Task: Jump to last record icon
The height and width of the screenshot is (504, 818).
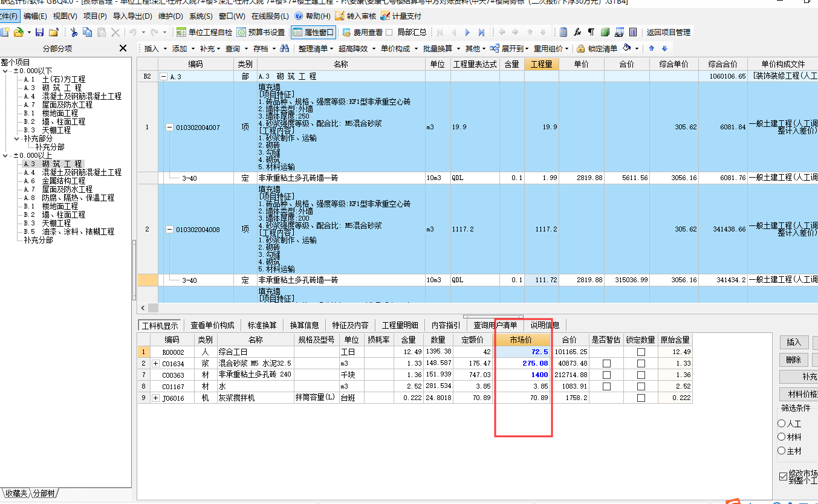Action: (x=481, y=32)
